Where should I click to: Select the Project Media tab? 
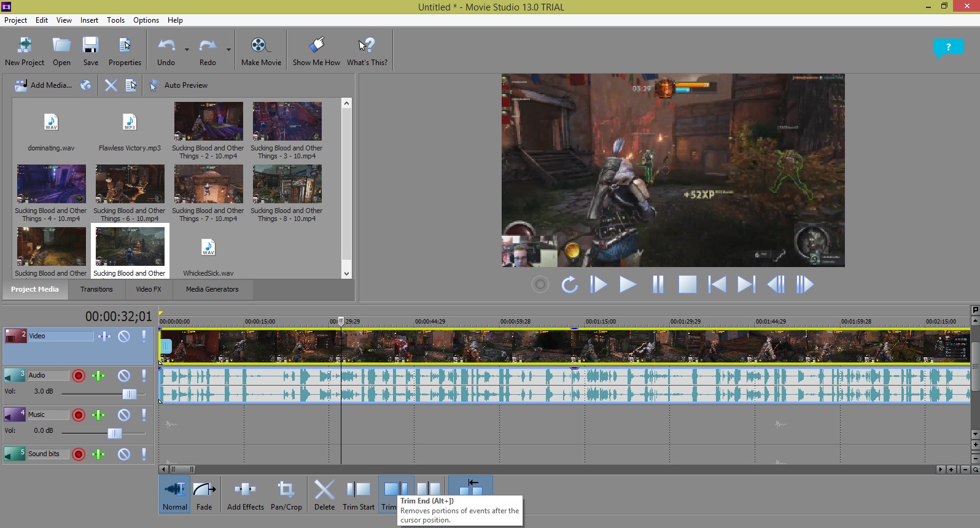(35, 289)
